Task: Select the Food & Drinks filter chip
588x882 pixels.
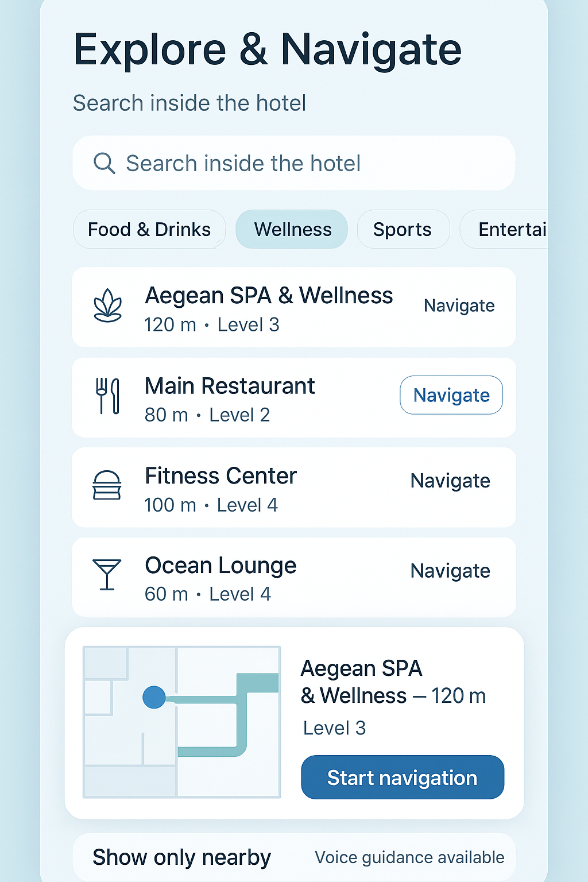Action: (x=149, y=230)
